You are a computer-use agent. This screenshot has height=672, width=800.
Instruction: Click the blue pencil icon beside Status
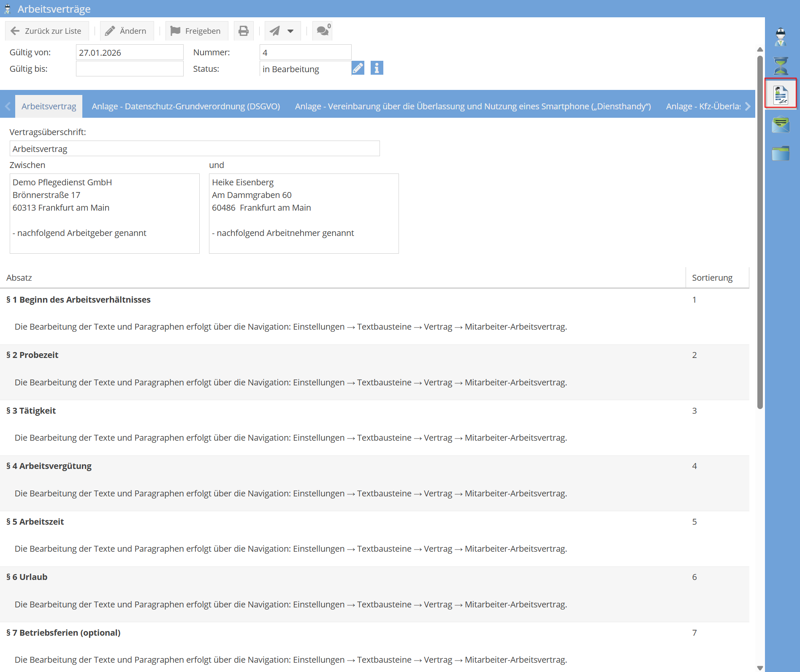coord(358,68)
